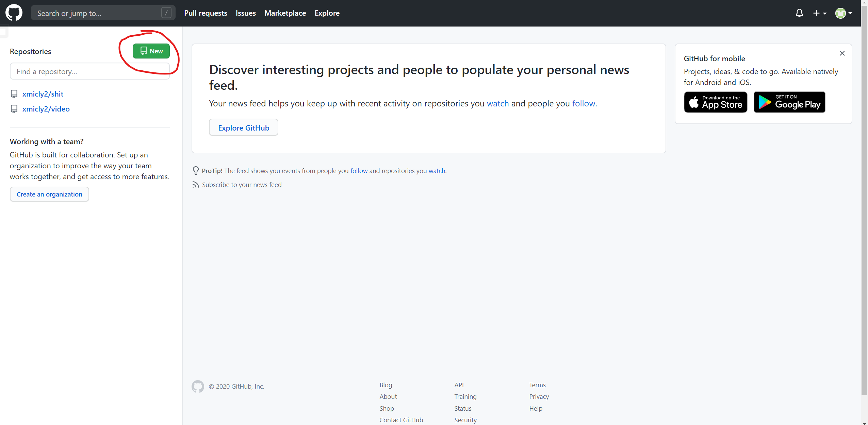868x425 pixels.
Task: Click '© 2020 GitHub, Inc.' footer text
Action: pyautogui.click(x=236, y=386)
